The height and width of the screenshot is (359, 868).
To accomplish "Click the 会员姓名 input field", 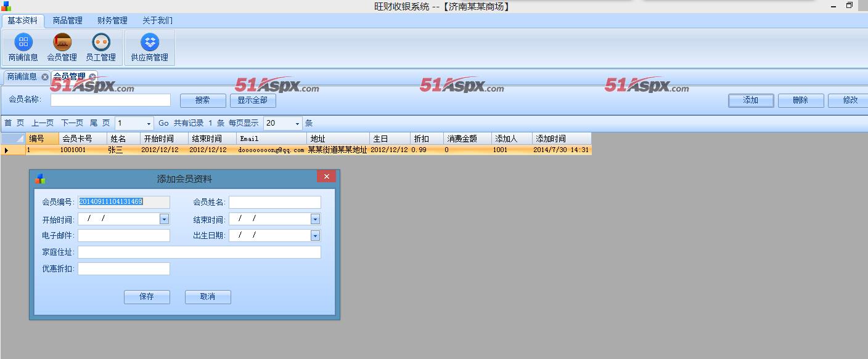I will [x=275, y=202].
